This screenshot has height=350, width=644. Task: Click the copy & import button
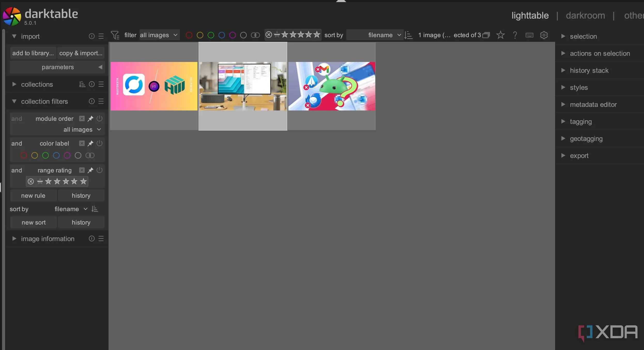coord(81,53)
